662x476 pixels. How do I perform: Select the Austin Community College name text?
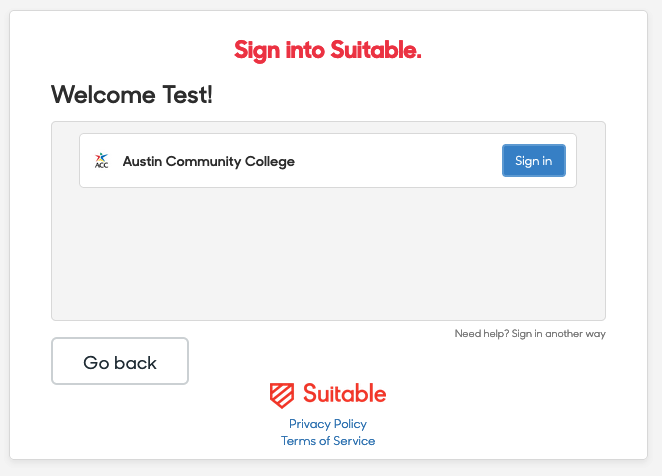click(209, 161)
